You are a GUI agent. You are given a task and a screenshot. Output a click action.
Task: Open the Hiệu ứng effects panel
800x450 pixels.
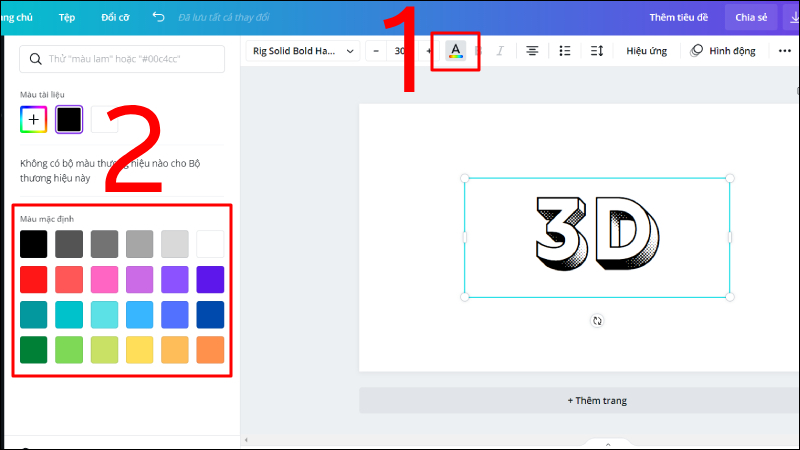click(x=646, y=51)
